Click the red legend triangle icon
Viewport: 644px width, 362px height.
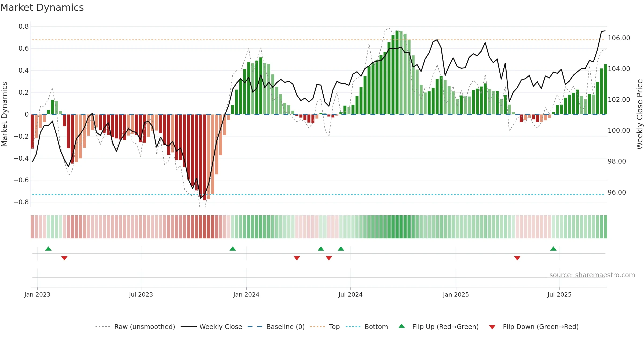coord(492,327)
